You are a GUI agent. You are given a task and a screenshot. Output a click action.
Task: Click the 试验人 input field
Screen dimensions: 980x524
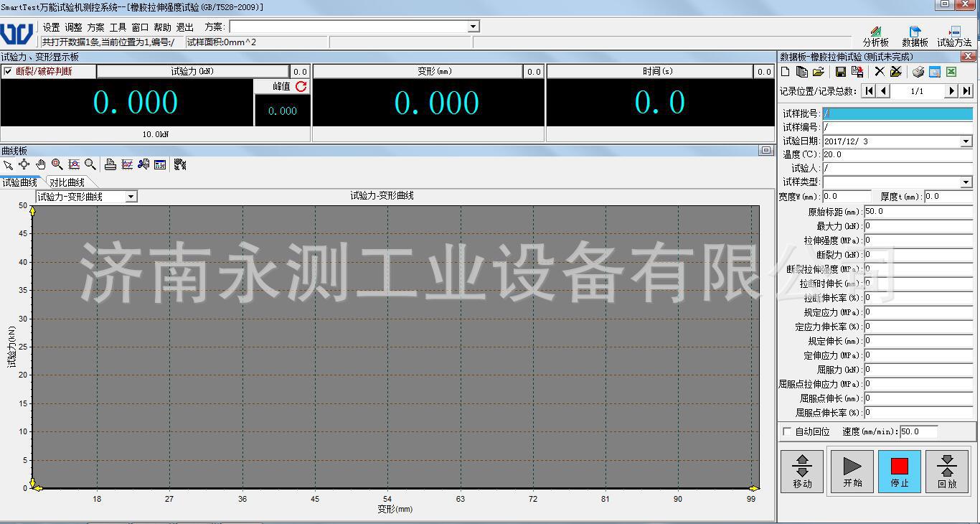(x=897, y=169)
